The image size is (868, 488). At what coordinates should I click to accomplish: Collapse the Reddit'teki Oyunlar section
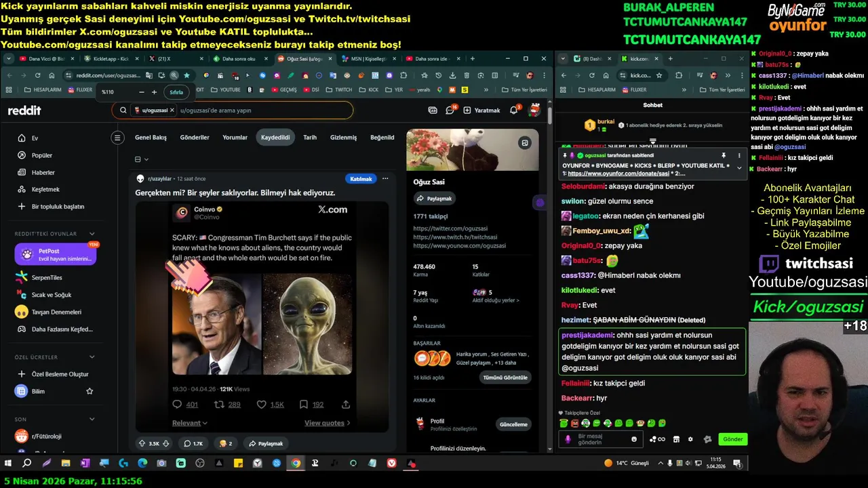(92, 234)
